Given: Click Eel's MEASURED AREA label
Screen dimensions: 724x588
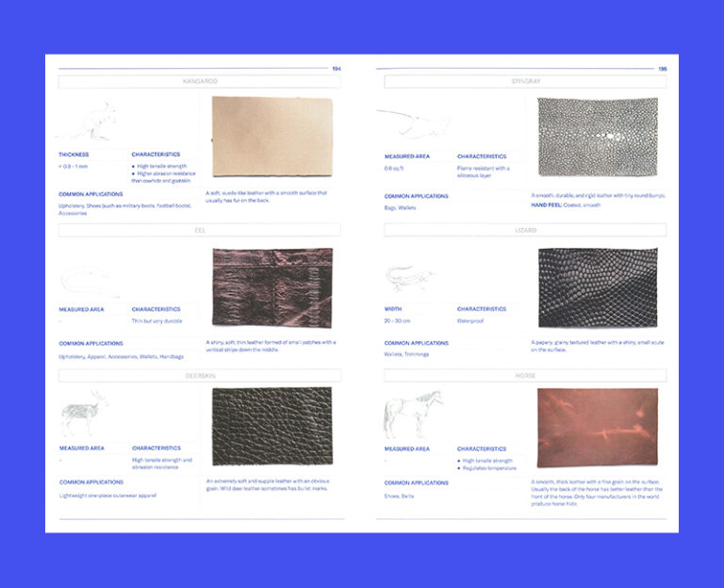Looking at the screenshot, I should point(81,310).
